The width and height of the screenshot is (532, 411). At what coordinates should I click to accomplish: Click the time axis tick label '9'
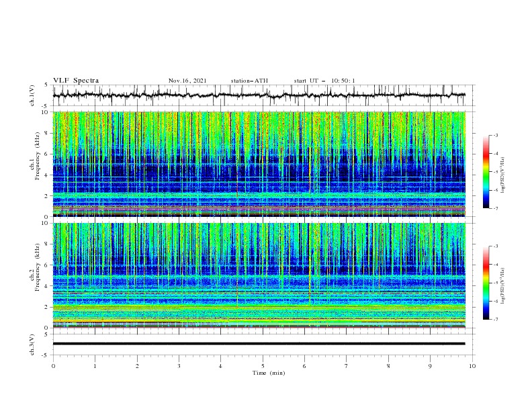(x=430, y=366)
